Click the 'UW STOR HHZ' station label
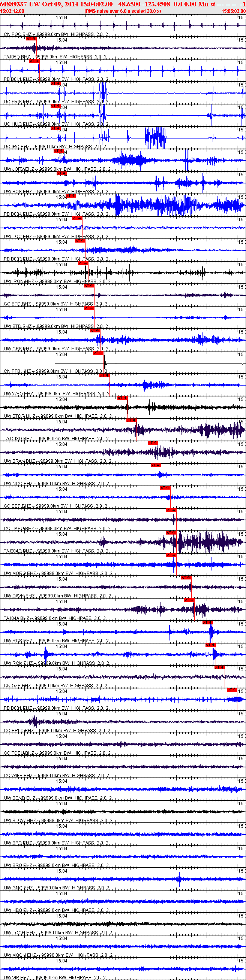Screen dimensions: 246x980 tap(19, 416)
